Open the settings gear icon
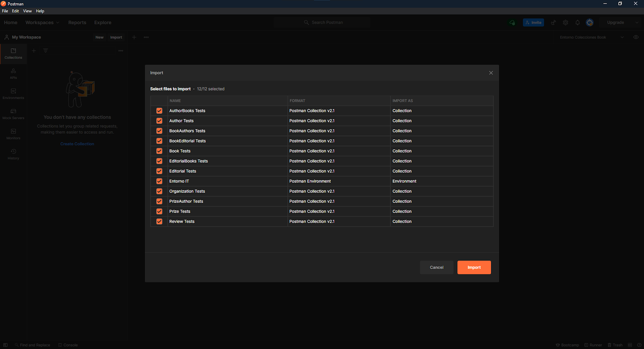This screenshot has height=349, width=644. coord(566,23)
